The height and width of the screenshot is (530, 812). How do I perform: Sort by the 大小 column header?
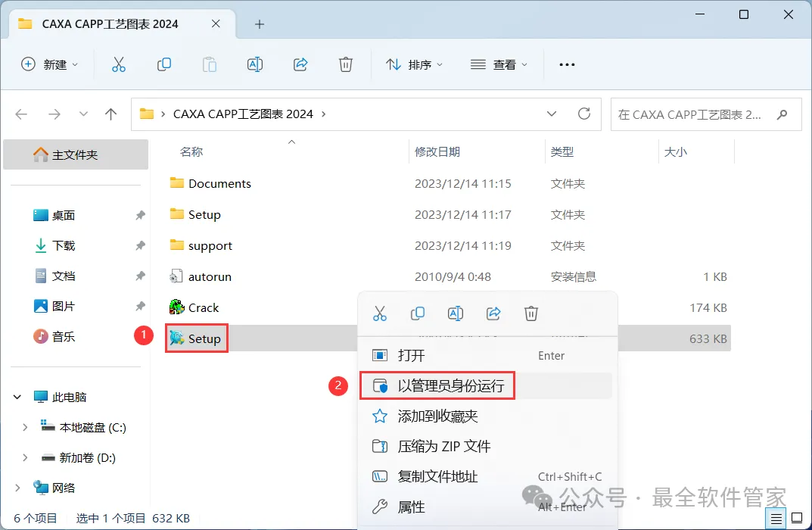coord(675,151)
